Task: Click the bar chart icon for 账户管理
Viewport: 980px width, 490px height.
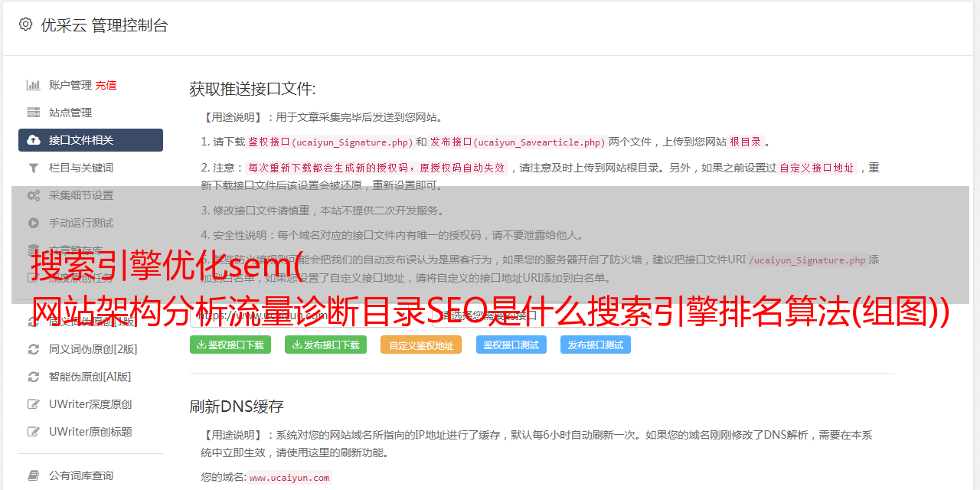Action: click(34, 85)
